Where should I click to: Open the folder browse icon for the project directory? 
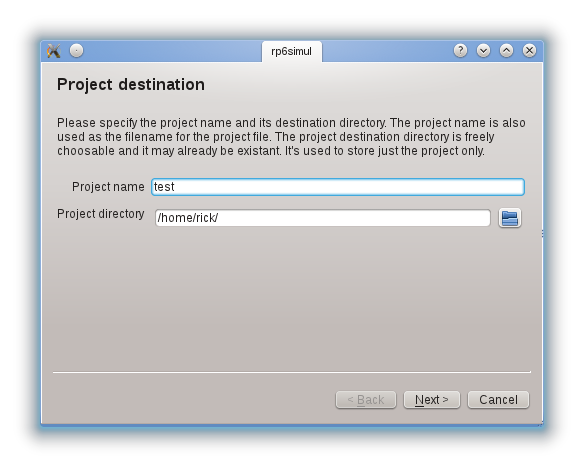click(x=510, y=218)
